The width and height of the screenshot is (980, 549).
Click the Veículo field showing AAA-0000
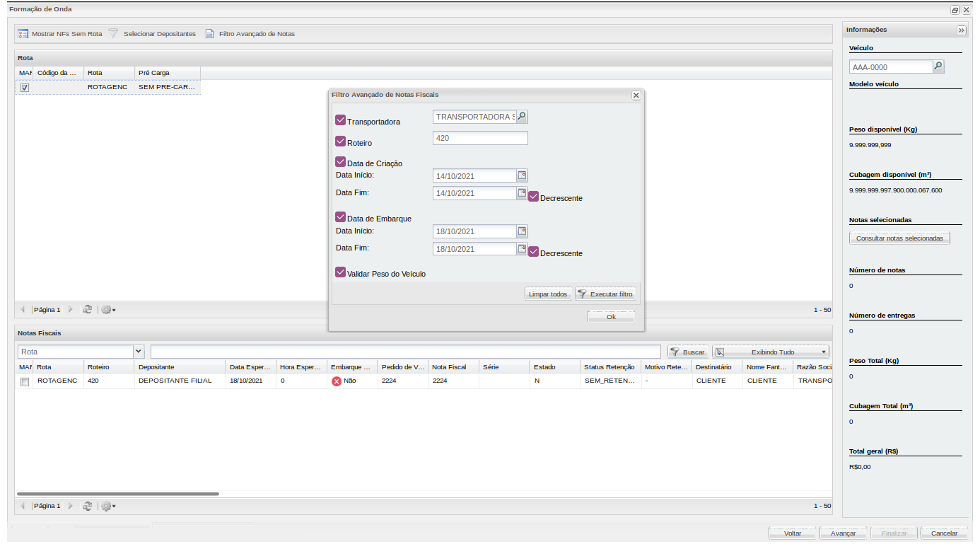coord(891,67)
